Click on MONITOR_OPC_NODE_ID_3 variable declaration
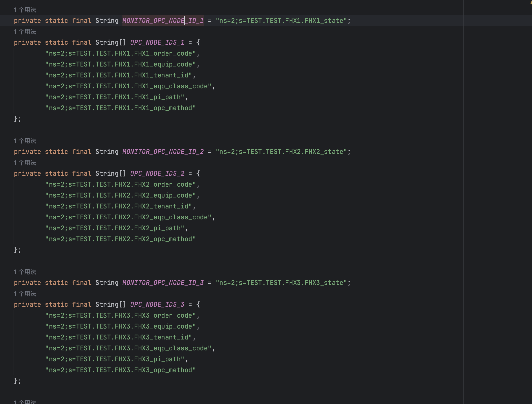Viewport: 532px width, 404px height. (x=163, y=283)
